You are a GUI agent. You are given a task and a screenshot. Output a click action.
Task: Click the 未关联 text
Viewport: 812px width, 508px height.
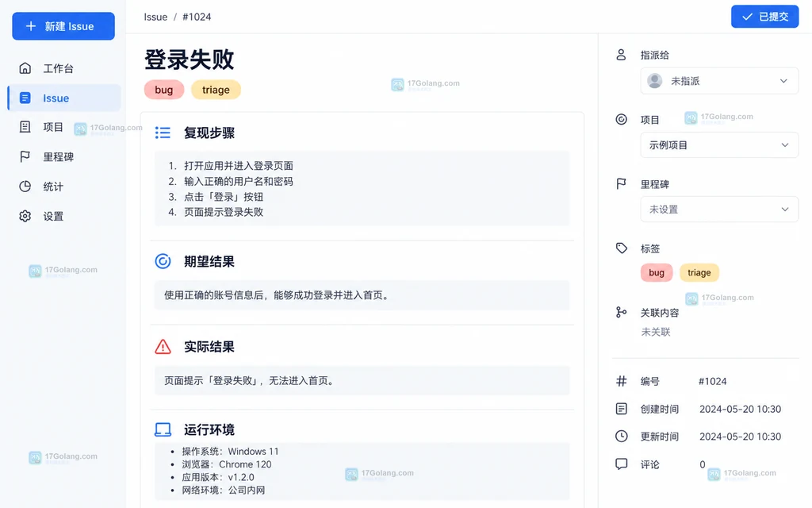[x=656, y=332]
